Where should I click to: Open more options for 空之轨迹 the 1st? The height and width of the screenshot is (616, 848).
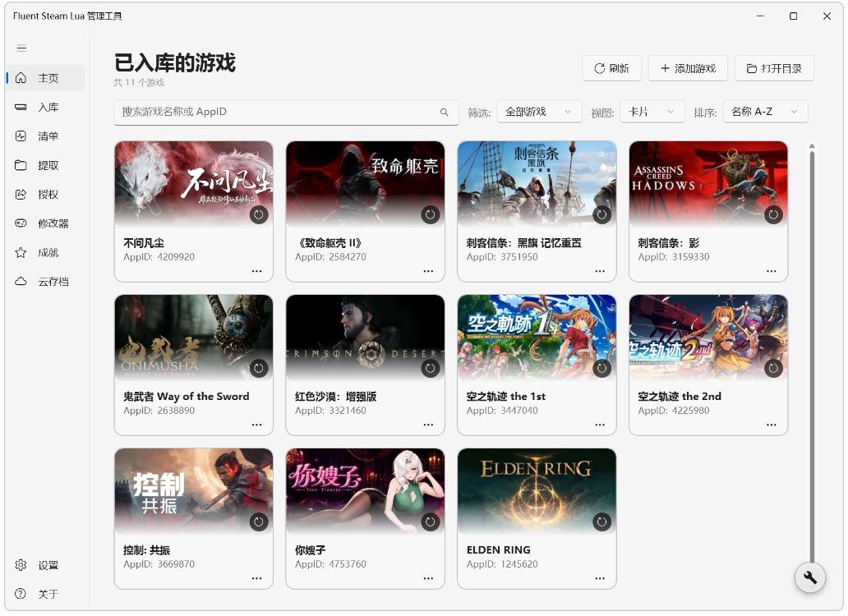pos(600,425)
